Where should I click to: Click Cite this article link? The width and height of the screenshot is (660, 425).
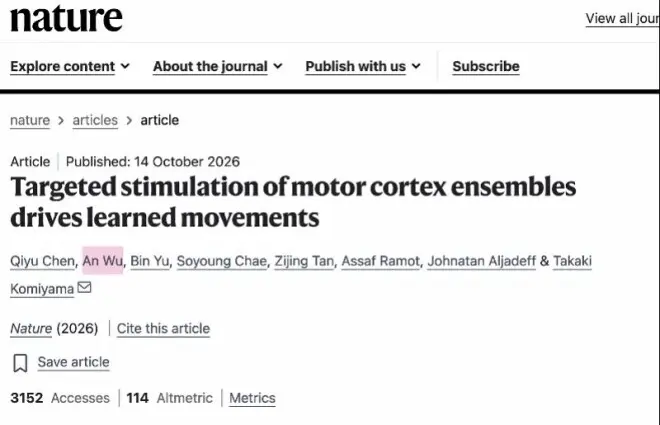tap(163, 328)
